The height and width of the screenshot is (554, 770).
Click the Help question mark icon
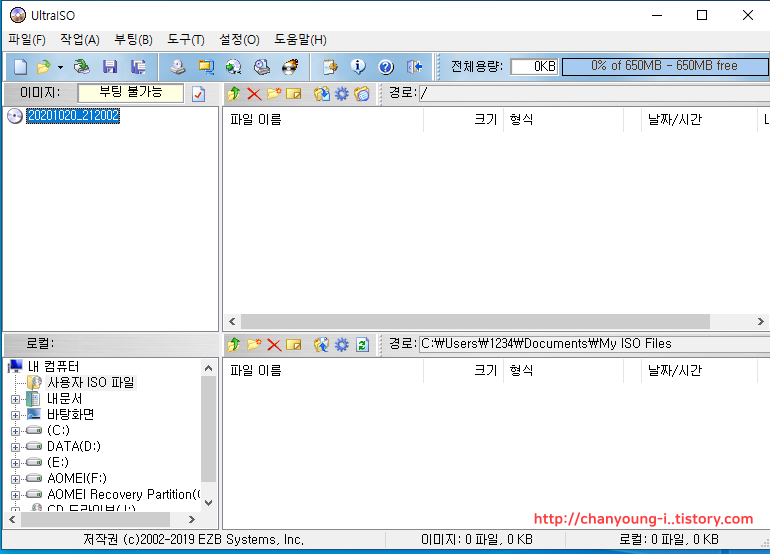[386, 67]
